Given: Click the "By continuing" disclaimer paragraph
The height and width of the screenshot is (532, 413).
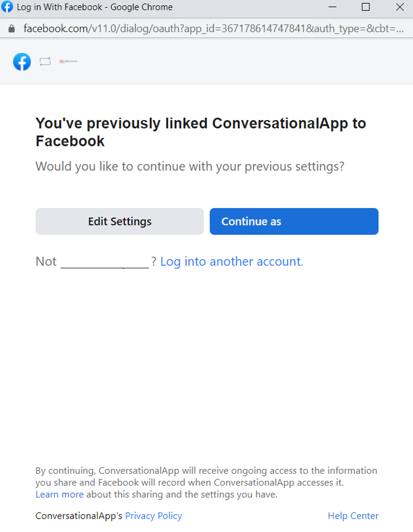Looking at the screenshot, I should [206, 476].
